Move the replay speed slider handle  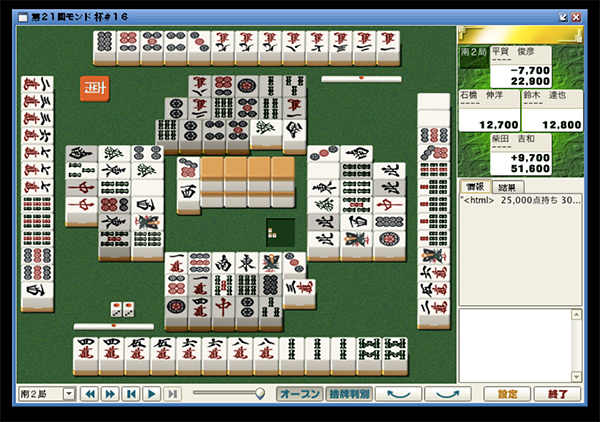tap(260, 393)
